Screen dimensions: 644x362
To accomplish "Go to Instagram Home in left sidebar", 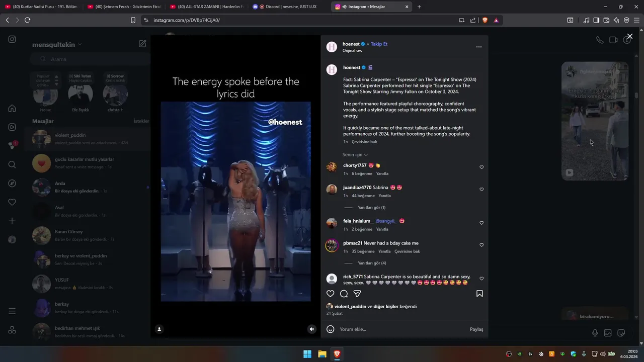I will [12, 108].
